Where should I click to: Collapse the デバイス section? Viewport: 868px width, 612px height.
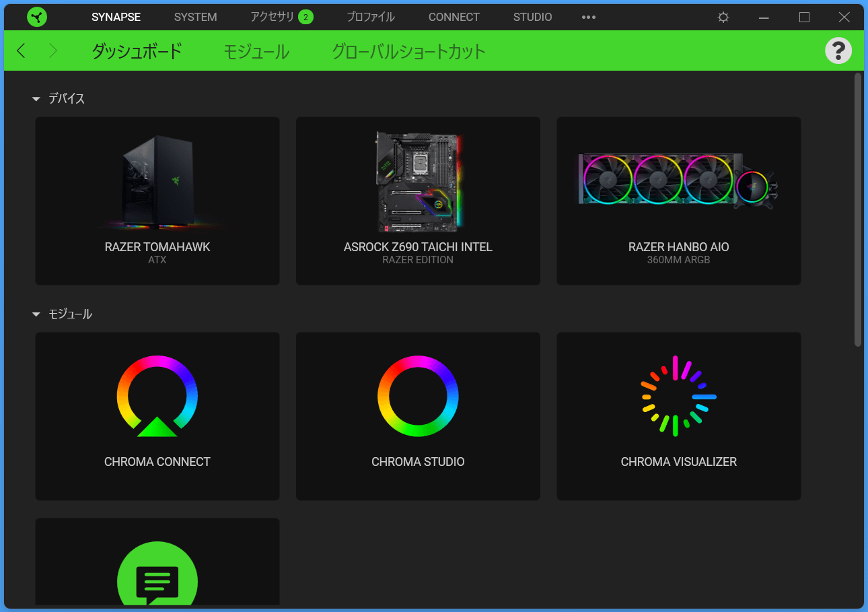point(36,99)
